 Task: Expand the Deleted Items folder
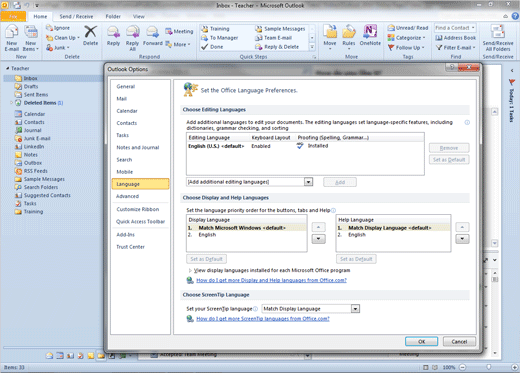pos(11,103)
